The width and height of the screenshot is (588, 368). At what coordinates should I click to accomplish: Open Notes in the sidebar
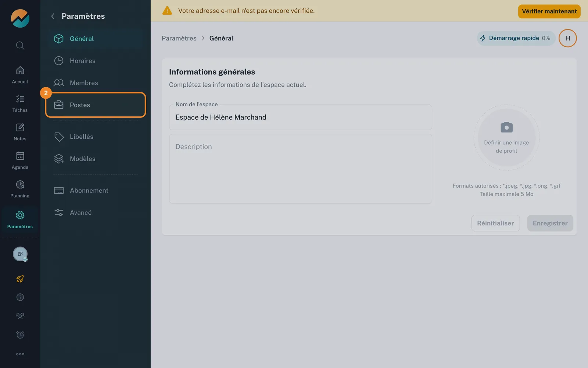[20, 132]
